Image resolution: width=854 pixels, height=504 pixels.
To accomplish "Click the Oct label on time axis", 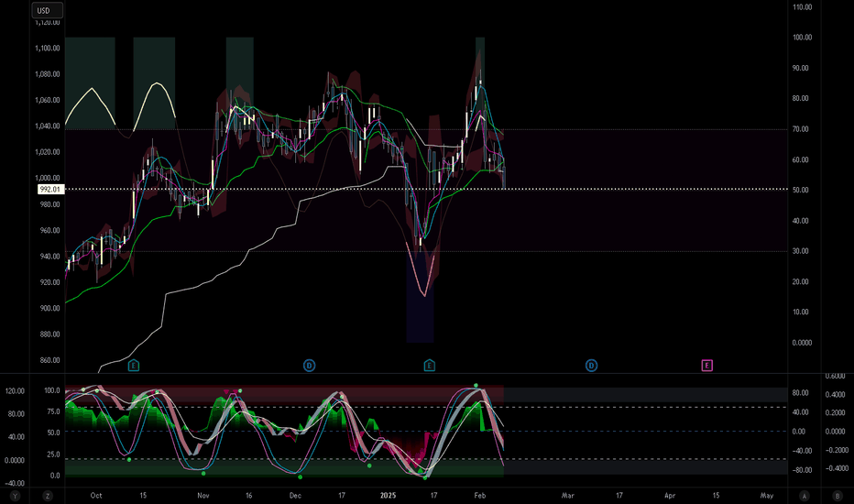I will (96, 495).
